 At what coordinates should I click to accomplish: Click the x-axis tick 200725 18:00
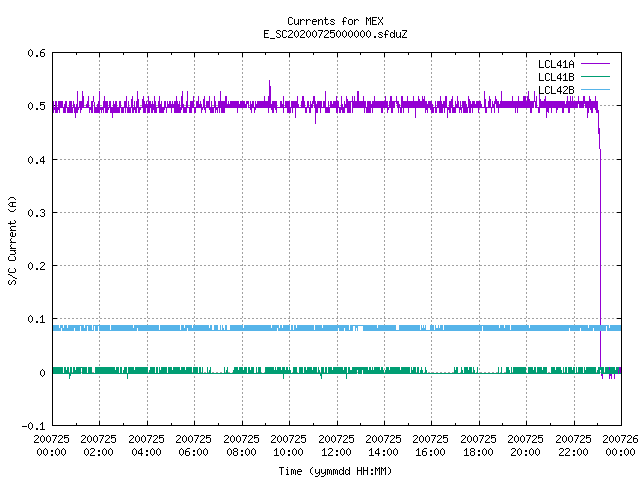click(478, 446)
